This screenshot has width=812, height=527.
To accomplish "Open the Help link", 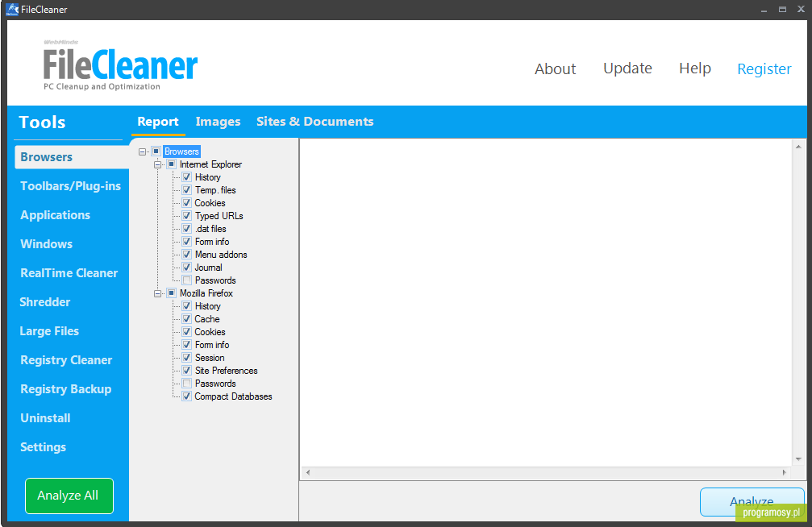I will pyautogui.click(x=695, y=68).
